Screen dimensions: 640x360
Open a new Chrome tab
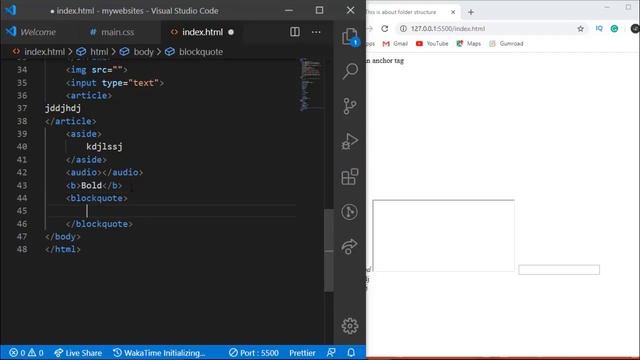point(471,12)
